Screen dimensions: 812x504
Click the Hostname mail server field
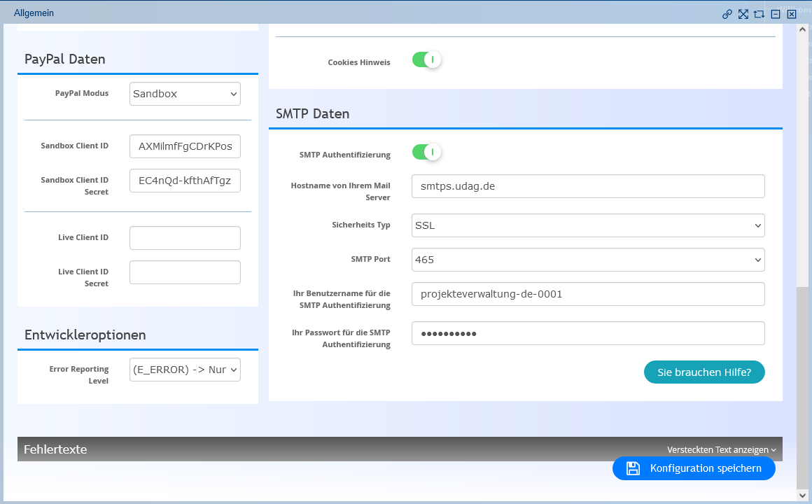pos(588,187)
